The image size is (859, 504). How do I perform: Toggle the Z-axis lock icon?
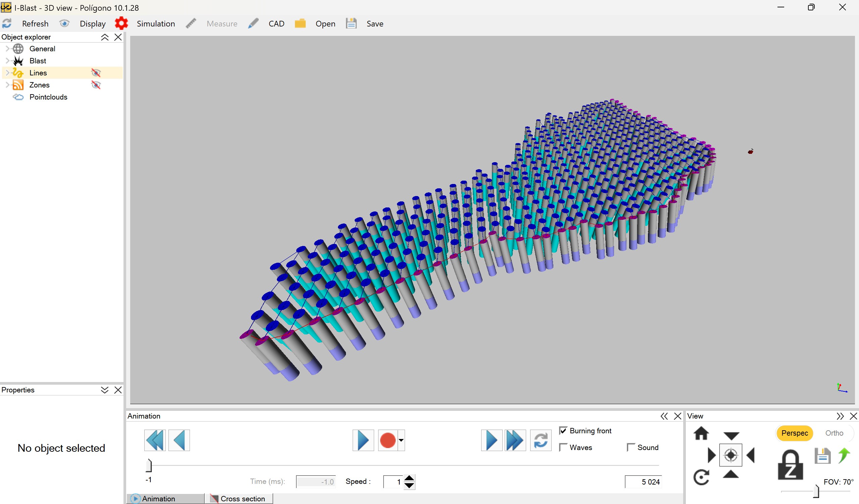click(x=791, y=464)
